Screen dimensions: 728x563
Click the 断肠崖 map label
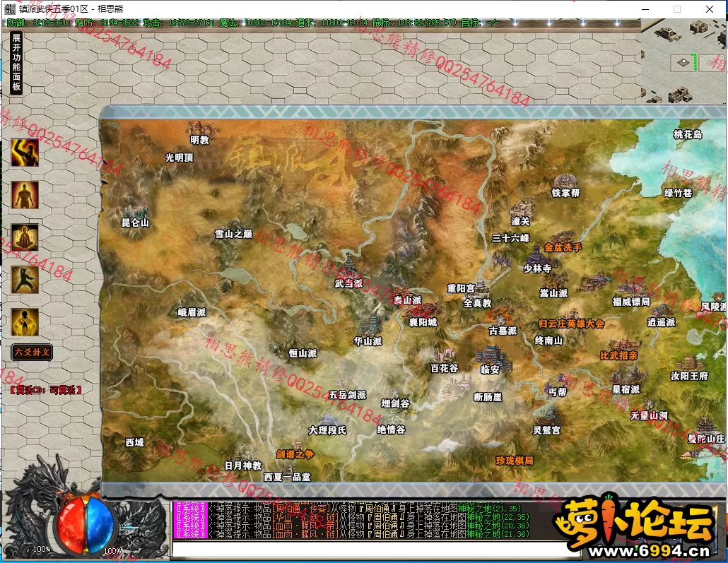pyautogui.click(x=488, y=397)
